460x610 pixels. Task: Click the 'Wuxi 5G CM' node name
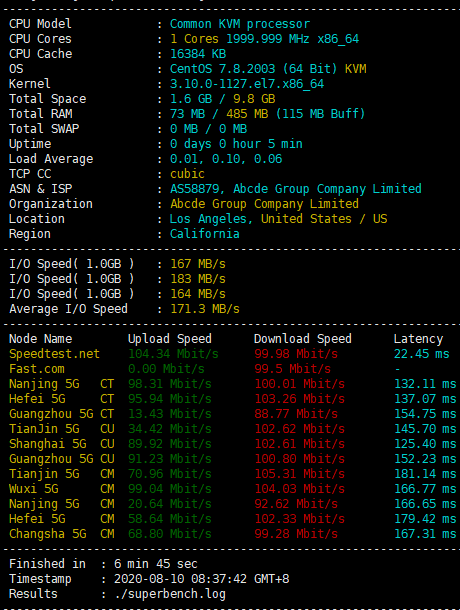61,489
